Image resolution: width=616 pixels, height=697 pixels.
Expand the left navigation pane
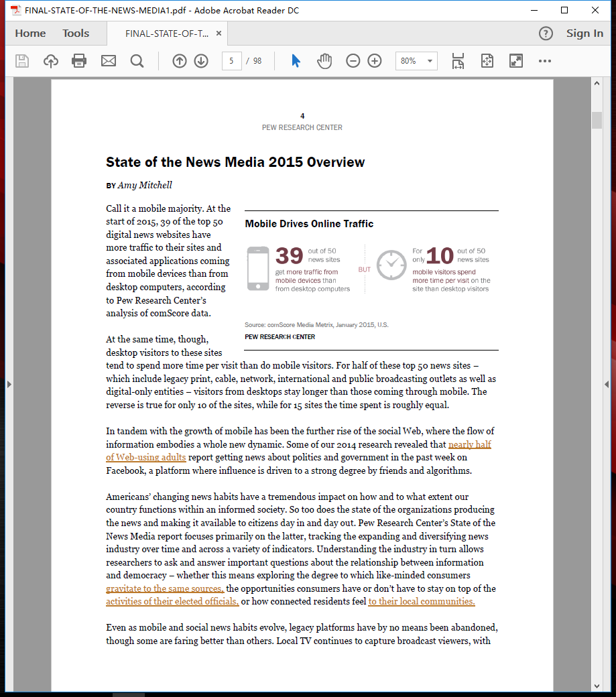(9, 384)
